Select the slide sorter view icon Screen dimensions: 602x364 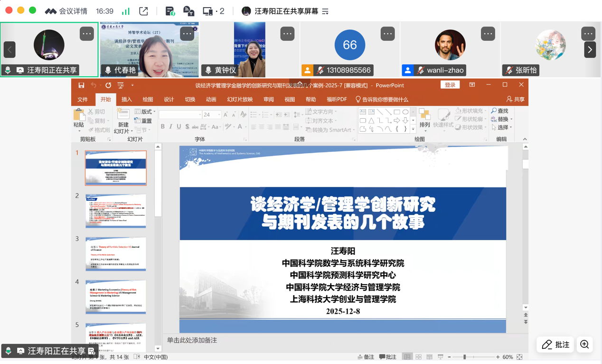tap(418, 357)
